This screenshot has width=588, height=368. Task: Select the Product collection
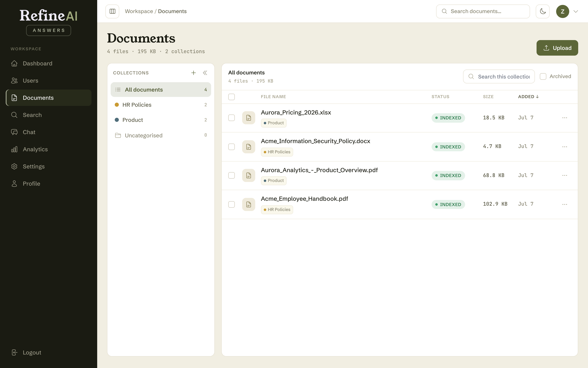[x=161, y=120]
